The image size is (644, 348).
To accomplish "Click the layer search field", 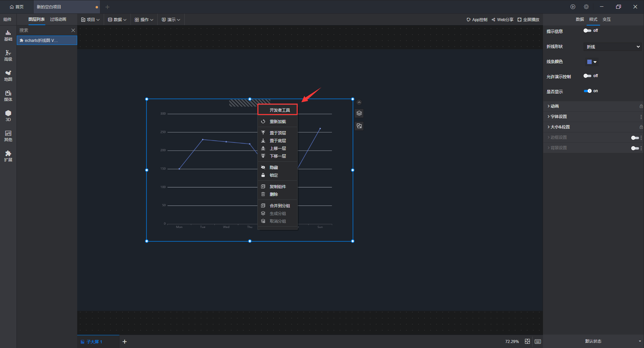I will pyautogui.click(x=44, y=30).
